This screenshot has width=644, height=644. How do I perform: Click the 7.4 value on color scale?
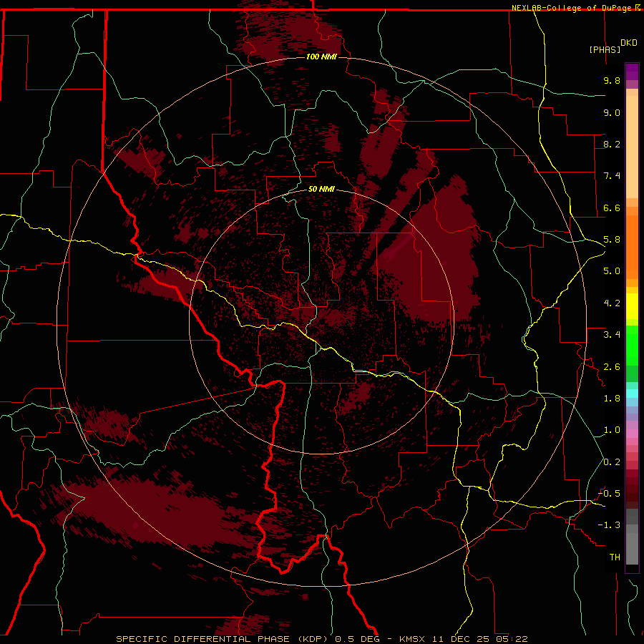click(x=612, y=176)
